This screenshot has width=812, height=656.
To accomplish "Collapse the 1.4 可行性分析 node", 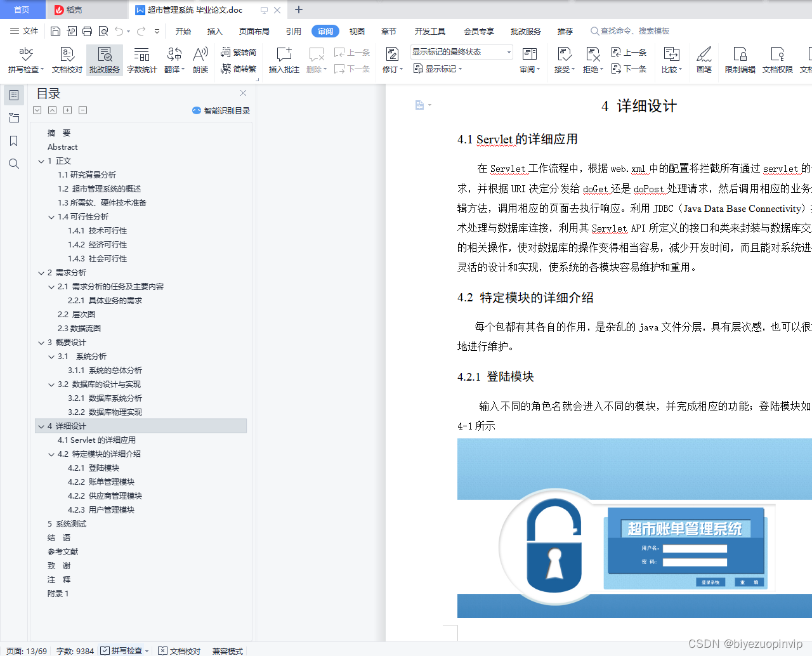I will coord(51,217).
